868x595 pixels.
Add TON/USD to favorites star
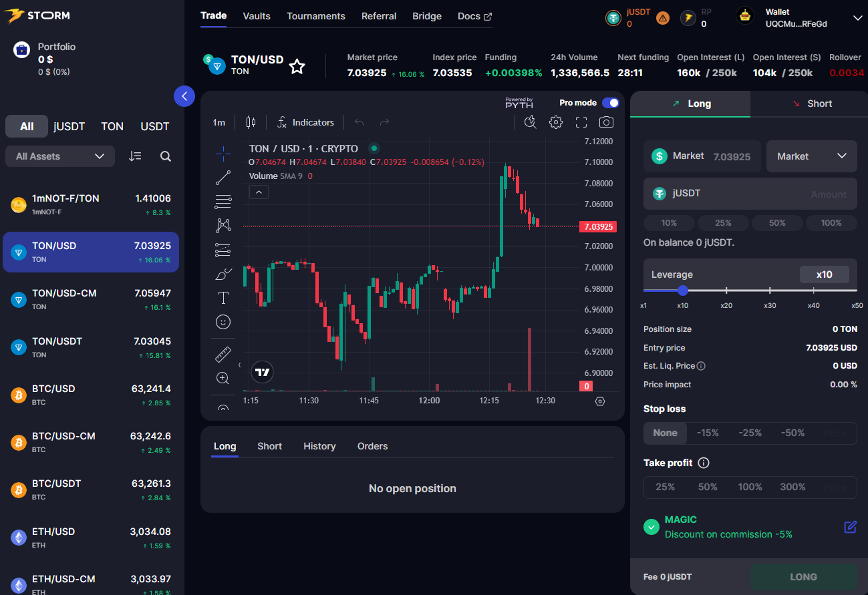tap(297, 66)
